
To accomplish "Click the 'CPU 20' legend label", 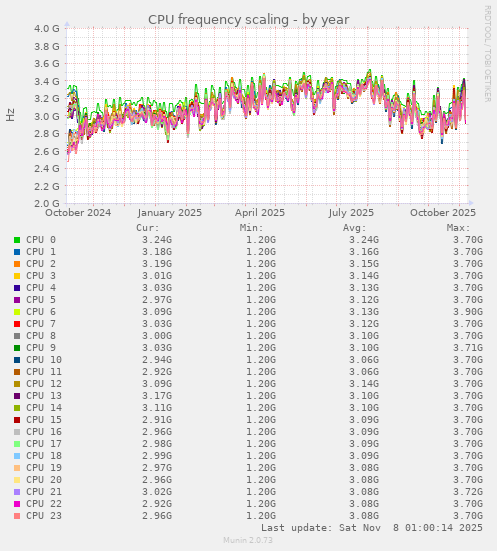I will coord(44,480).
